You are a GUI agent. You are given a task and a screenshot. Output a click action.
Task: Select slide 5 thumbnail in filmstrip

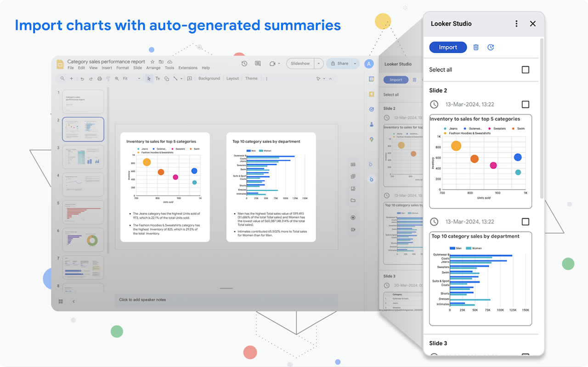[x=83, y=212]
